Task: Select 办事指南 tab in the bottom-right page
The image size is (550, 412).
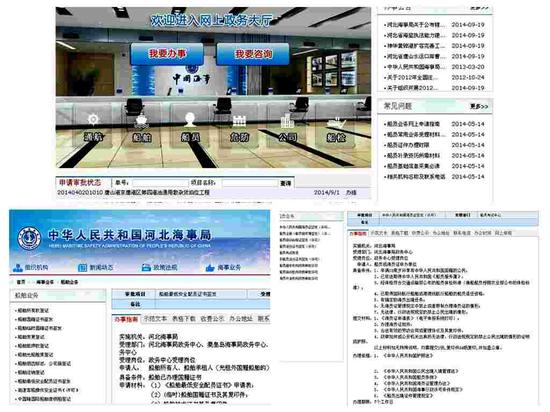Action: (x=358, y=233)
